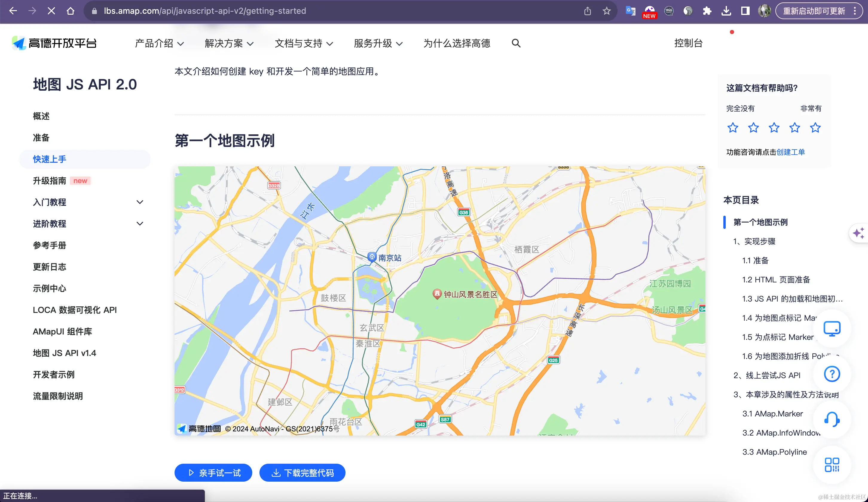Toggle the browser side panel icon
Viewport: 868px width, 502px height.
point(745,11)
